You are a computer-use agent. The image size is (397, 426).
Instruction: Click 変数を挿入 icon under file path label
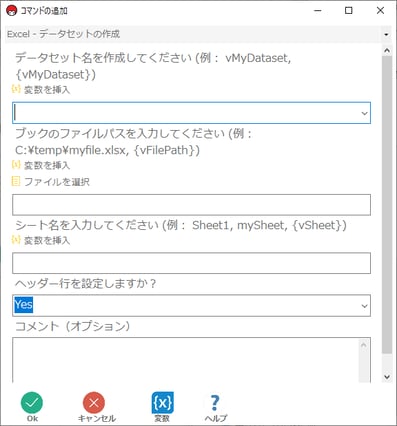pyautogui.click(x=16, y=164)
